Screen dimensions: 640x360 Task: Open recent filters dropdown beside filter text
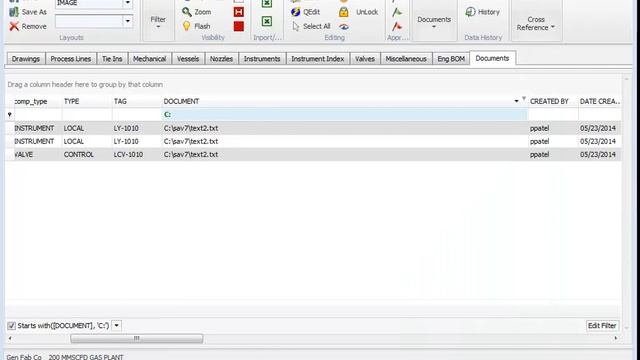point(116,326)
